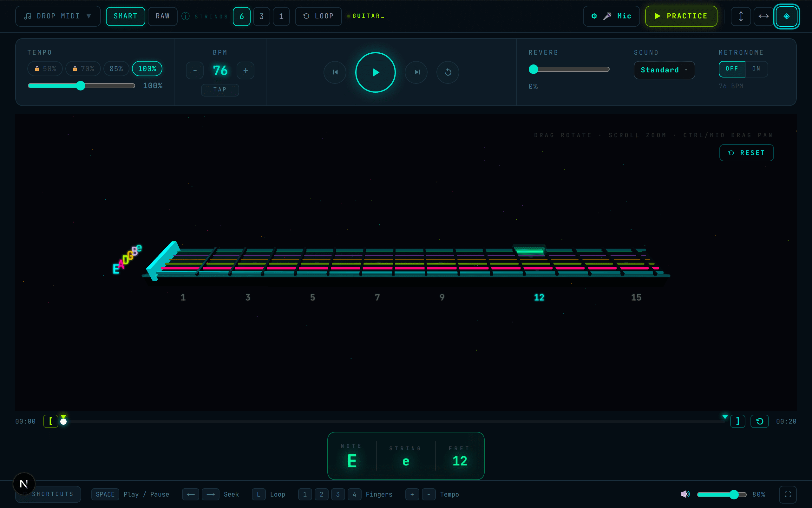Select finger 1 key
The image size is (812, 508).
pos(305,494)
